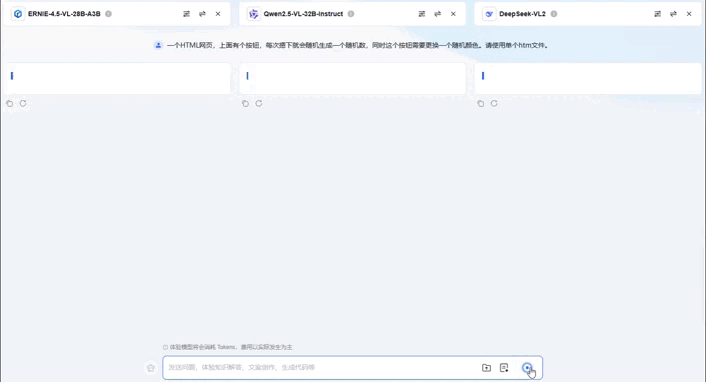Swap model in DeepSeek-VL2 panel
706x382 pixels.
673,14
